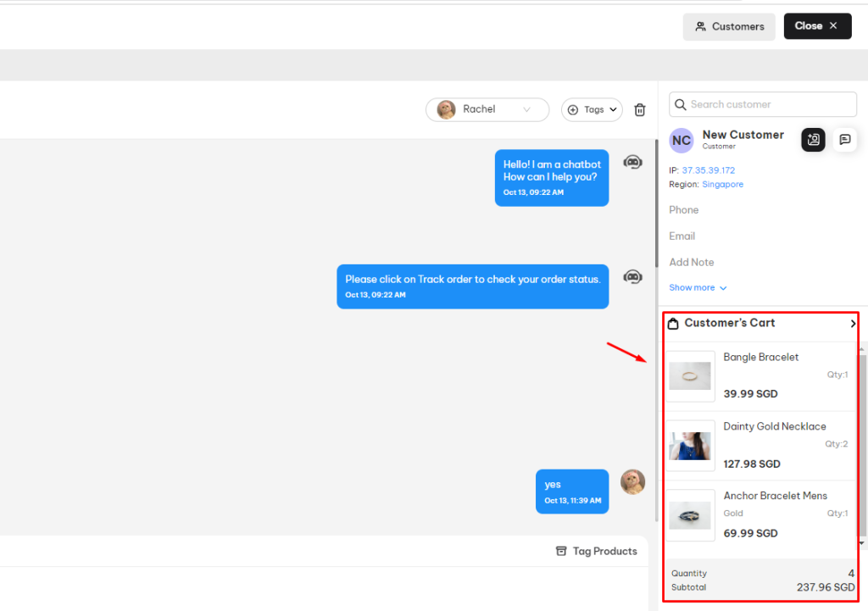This screenshot has height=611, width=868.
Task: Click the magnifier icon in customer search
Action: click(x=681, y=104)
